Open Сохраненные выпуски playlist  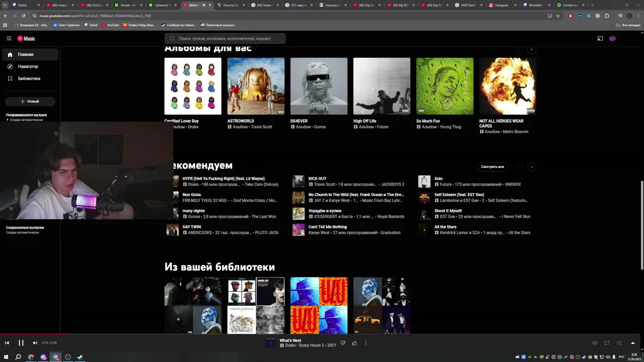[26, 230]
